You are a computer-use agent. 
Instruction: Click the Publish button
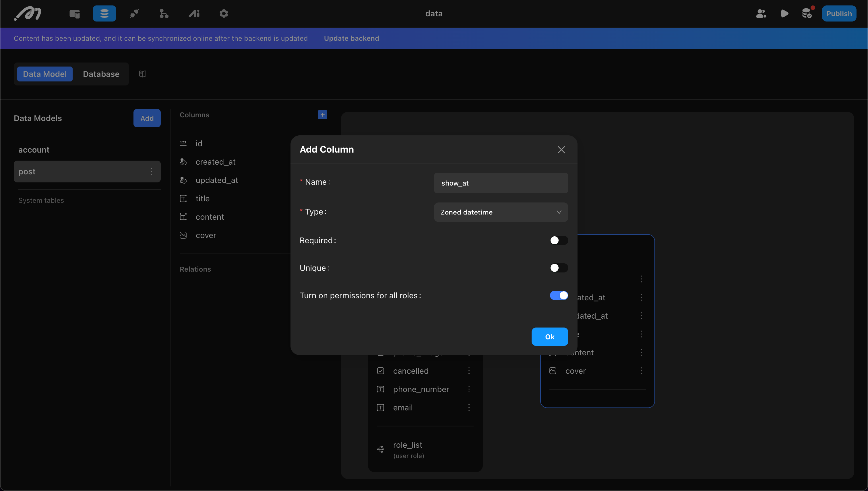tap(839, 13)
